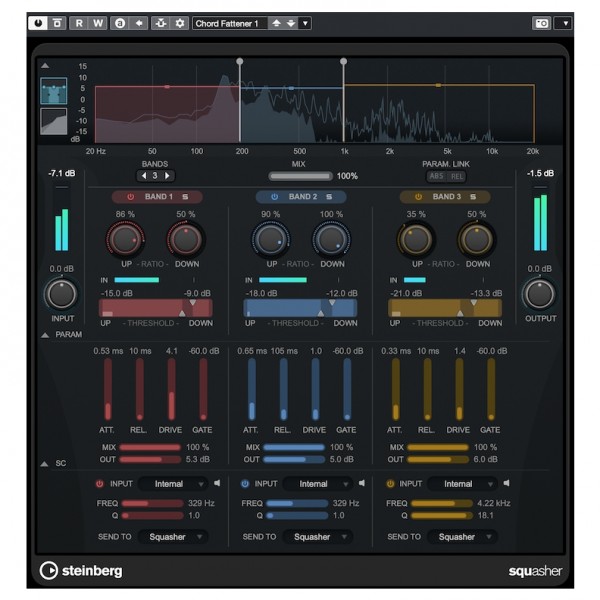Open Band 2 Internal input dropdown
Viewport: 600px width, 600px height.
(318, 484)
